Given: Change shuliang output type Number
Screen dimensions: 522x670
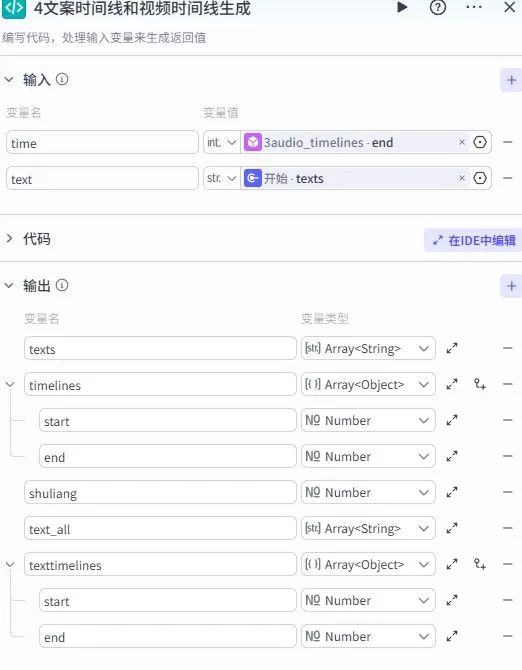Looking at the screenshot, I should (368, 492).
